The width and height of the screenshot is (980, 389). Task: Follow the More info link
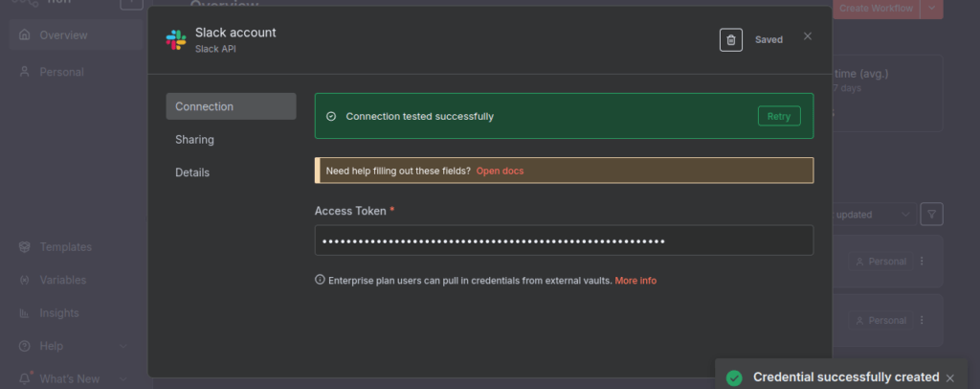click(635, 281)
